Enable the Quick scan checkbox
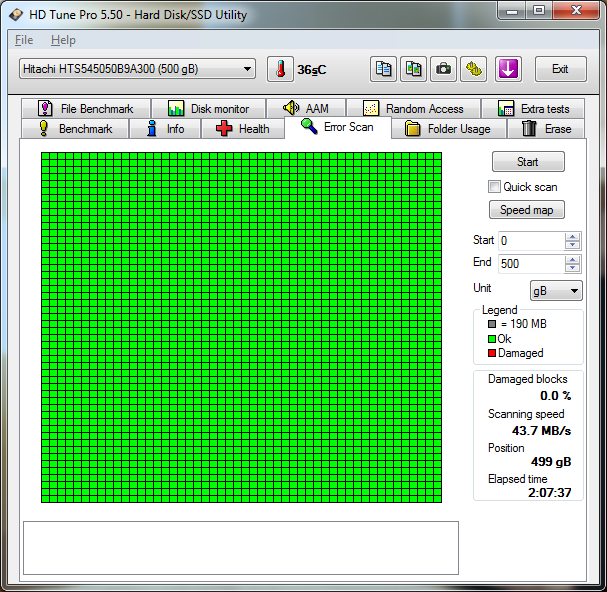607x592 pixels. click(x=494, y=187)
